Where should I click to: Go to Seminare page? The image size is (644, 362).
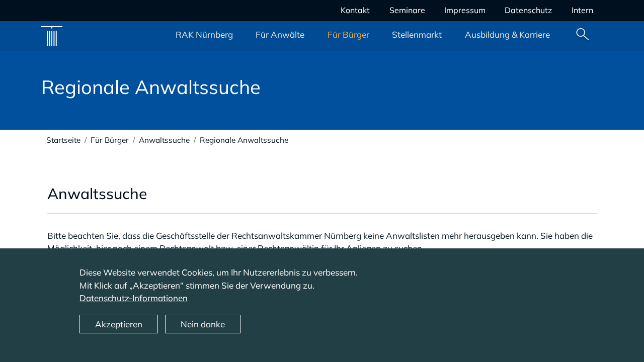(x=407, y=10)
